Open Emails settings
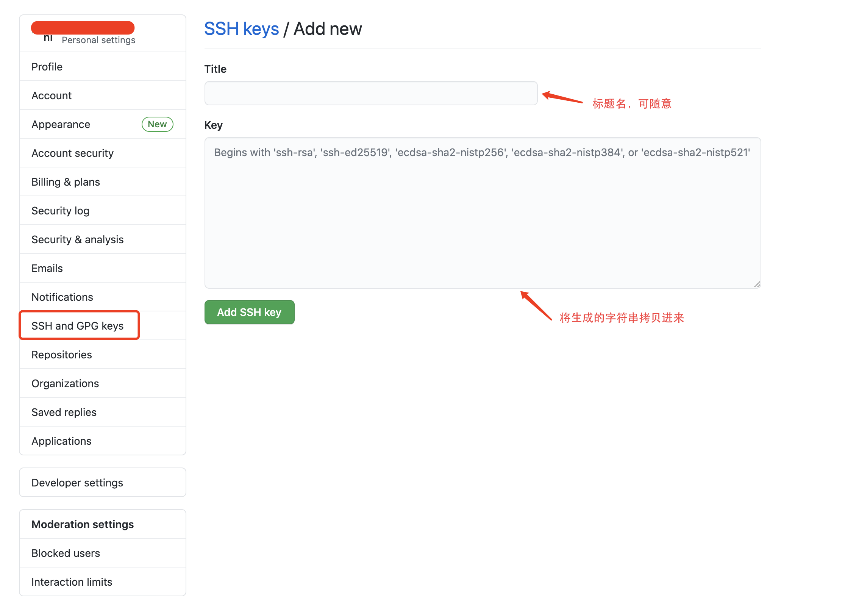Screen dimensions: 859x616 tap(47, 268)
